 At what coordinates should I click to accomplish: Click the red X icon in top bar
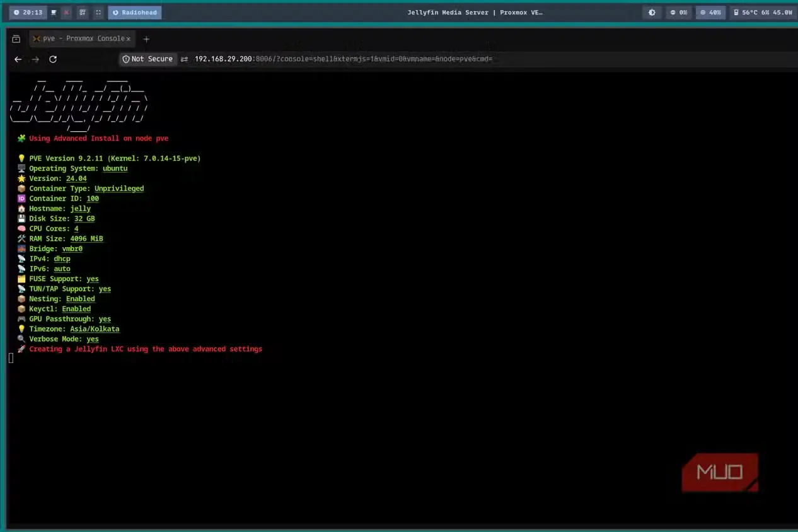(67, 13)
